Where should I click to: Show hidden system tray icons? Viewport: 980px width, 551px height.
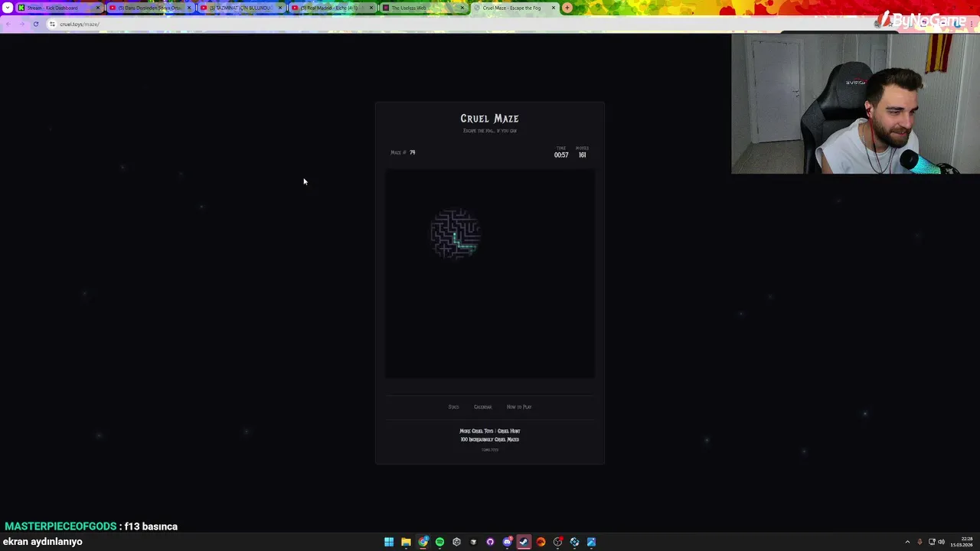[x=907, y=542]
